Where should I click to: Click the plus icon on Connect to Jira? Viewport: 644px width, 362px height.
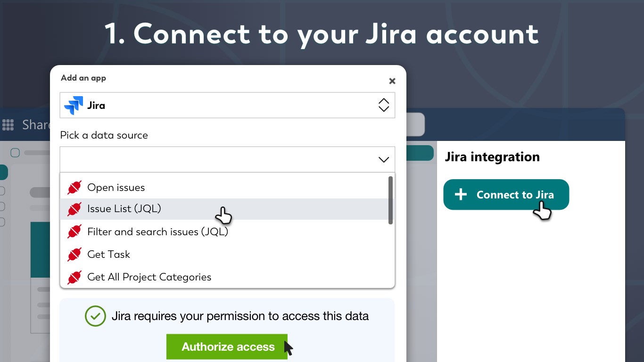tap(461, 195)
